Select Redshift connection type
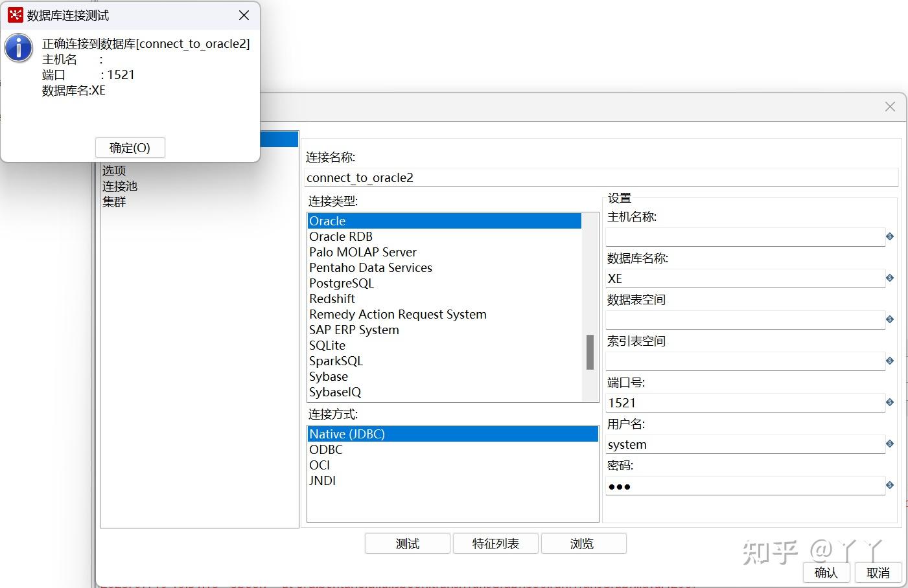 pyautogui.click(x=445, y=299)
